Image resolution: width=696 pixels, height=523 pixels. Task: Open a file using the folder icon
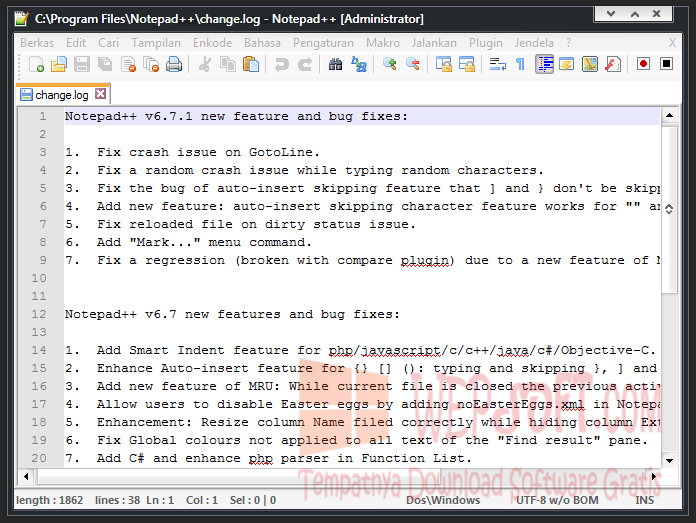(x=59, y=64)
